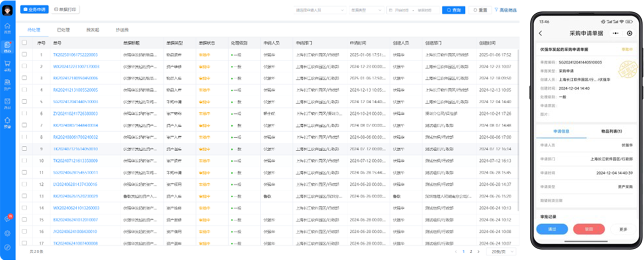Screen dimensions: 644x261
Task: Open the 首页 home icon in sidebar
Action: tap(7, 27)
